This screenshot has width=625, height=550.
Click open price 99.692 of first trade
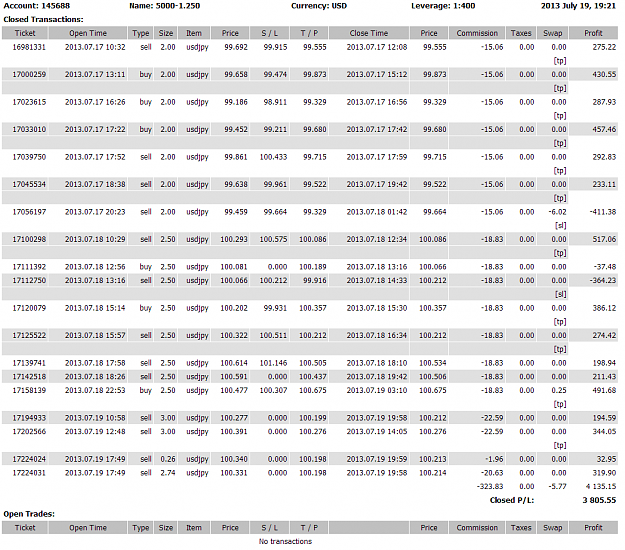(236, 47)
